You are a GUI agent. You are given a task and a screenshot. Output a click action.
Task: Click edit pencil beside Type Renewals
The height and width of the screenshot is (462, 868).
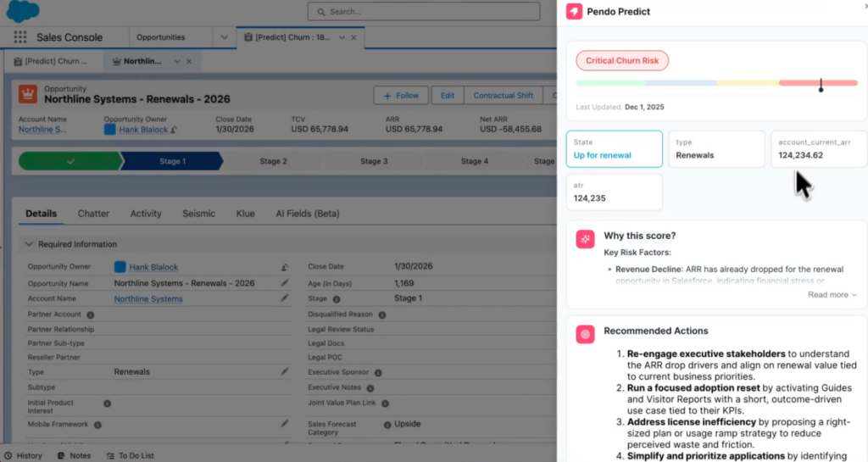[285, 371]
